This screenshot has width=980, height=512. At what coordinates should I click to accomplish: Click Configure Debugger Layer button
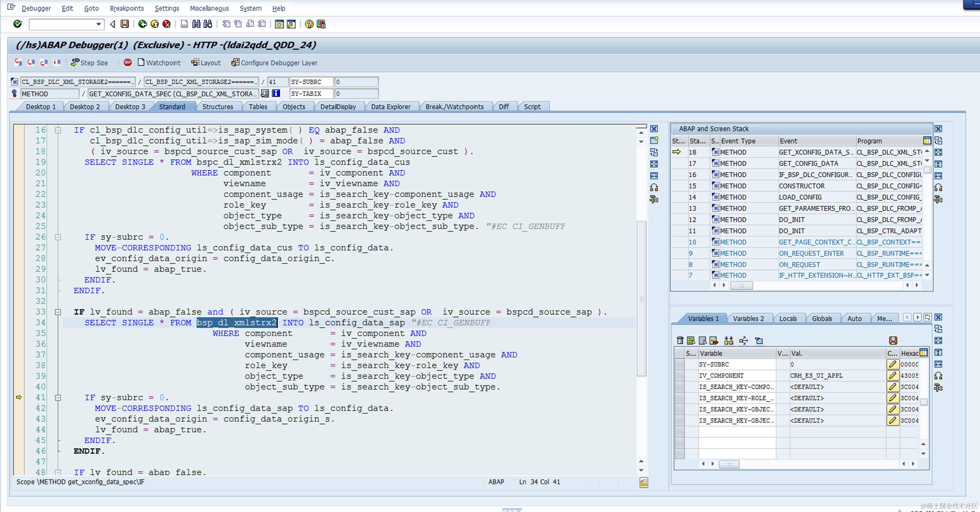[274, 62]
